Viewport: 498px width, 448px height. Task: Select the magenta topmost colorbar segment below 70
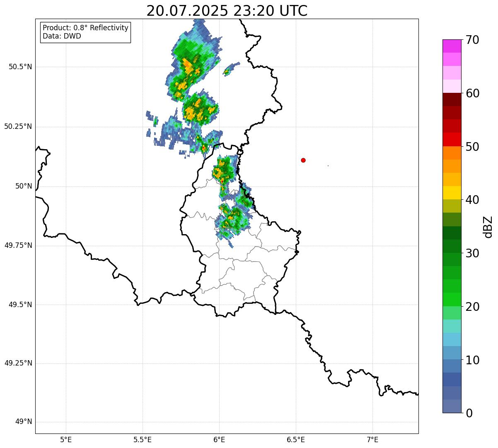452,46
